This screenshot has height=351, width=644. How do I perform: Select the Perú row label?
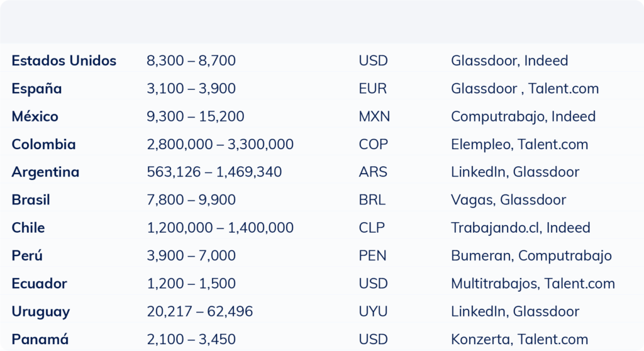[x=27, y=256]
